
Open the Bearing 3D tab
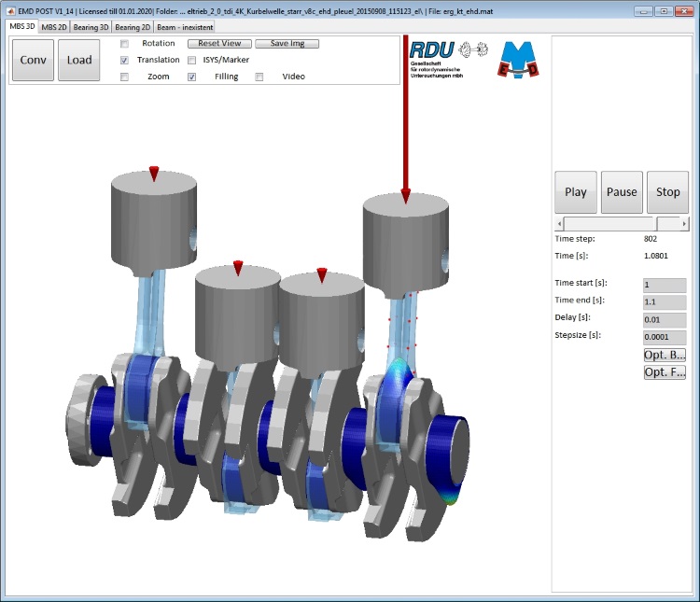90,27
